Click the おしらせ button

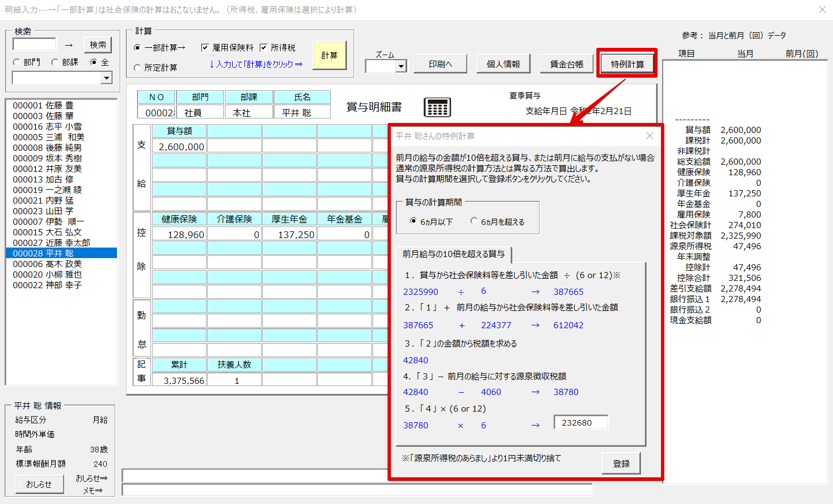pos(39,485)
